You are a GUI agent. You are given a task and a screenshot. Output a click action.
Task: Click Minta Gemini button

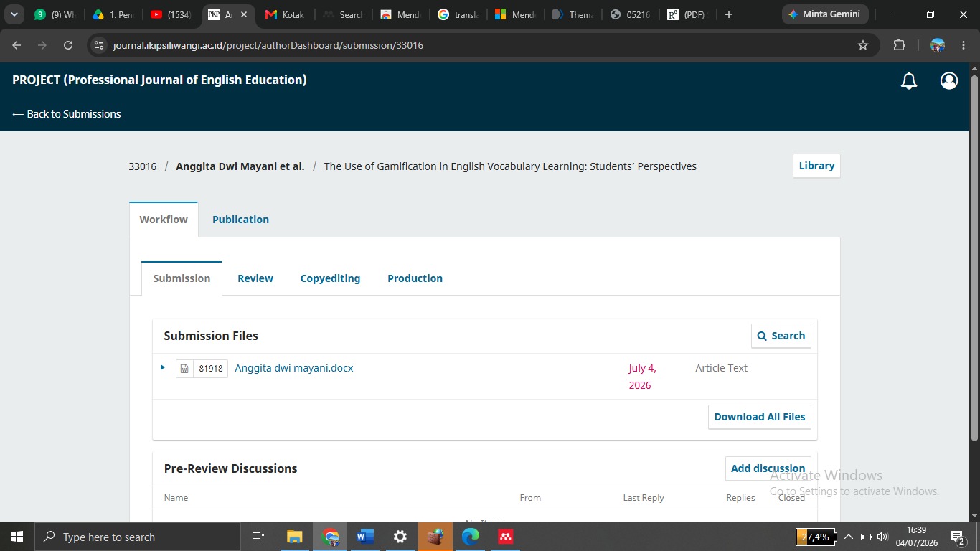(x=825, y=14)
